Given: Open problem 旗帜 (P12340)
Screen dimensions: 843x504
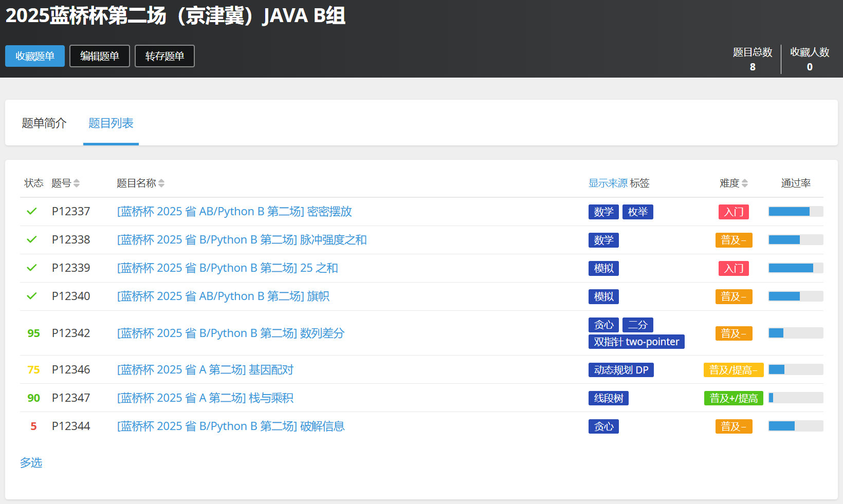Looking at the screenshot, I should point(223,296).
